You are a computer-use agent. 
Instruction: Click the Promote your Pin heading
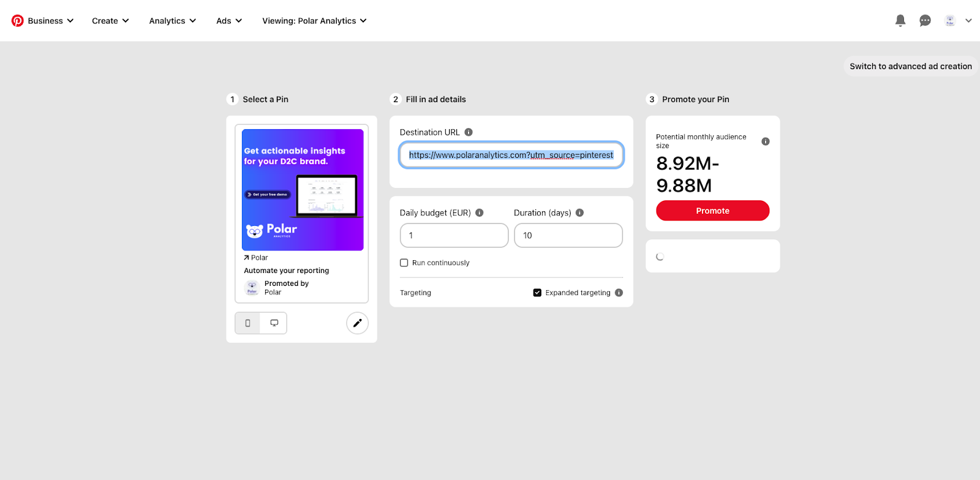point(696,99)
